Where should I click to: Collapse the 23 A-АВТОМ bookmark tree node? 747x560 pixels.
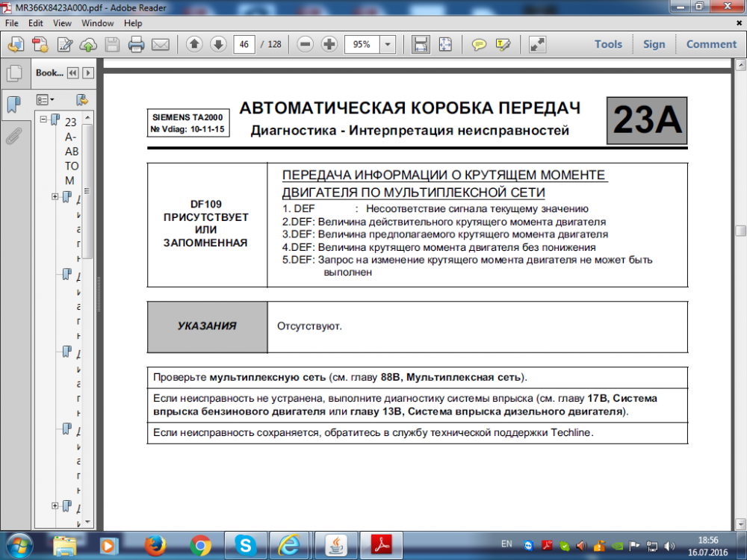[44, 119]
